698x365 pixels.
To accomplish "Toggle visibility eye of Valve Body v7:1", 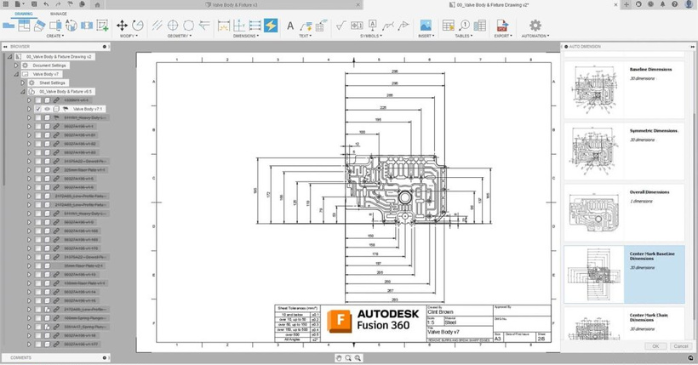I will (x=47, y=109).
